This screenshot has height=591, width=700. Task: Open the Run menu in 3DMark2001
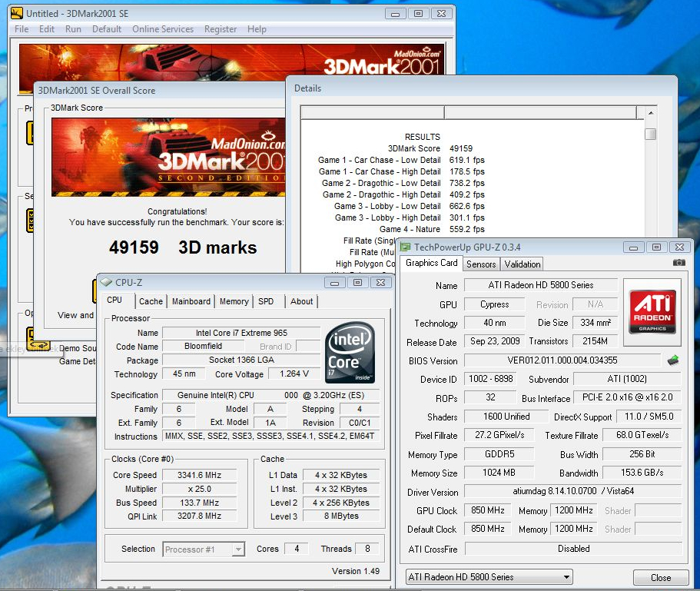pos(73,29)
